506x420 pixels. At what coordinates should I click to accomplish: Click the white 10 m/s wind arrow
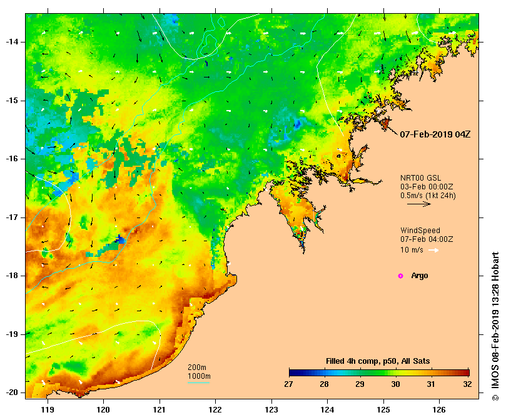coord(433,250)
